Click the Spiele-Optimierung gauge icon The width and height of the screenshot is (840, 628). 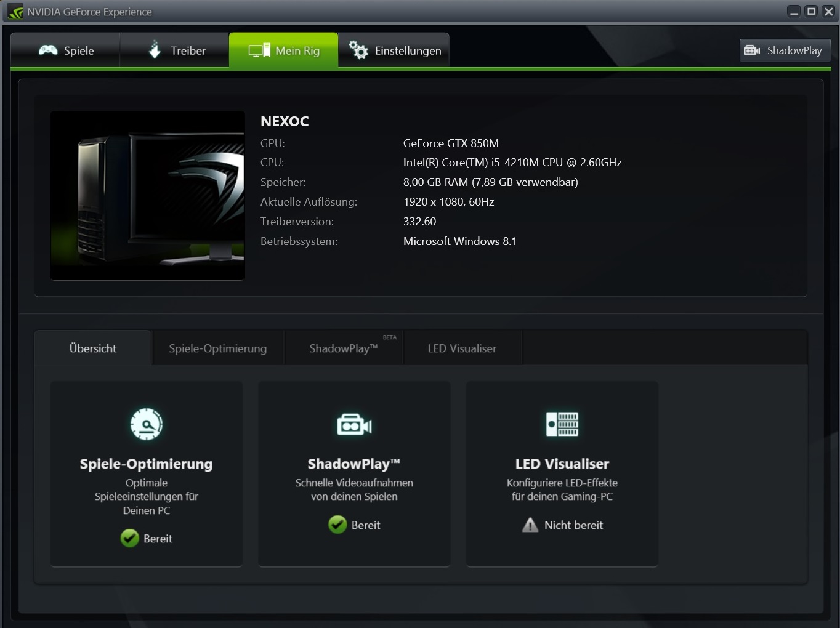[x=147, y=424]
